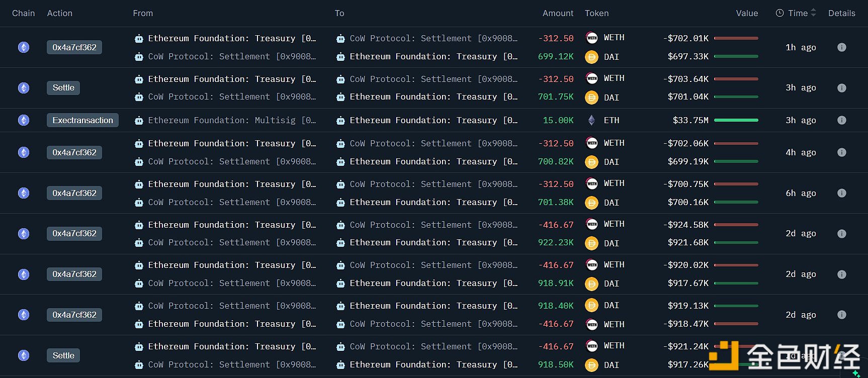
Task: Toggle the Time column sort arrows
Action: point(813,13)
